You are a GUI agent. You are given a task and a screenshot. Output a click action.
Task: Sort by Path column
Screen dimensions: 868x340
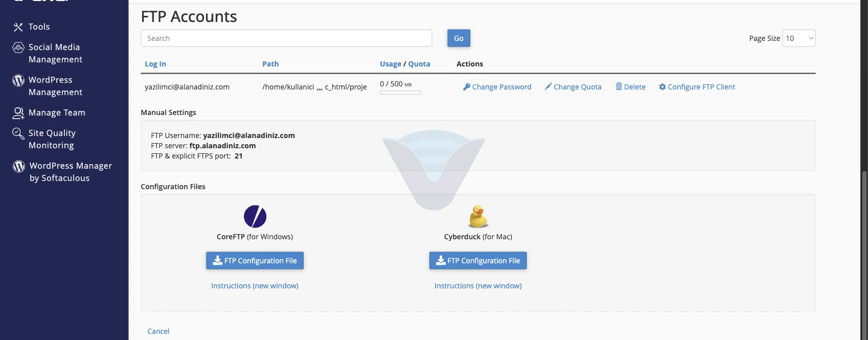(x=270, y=64)
